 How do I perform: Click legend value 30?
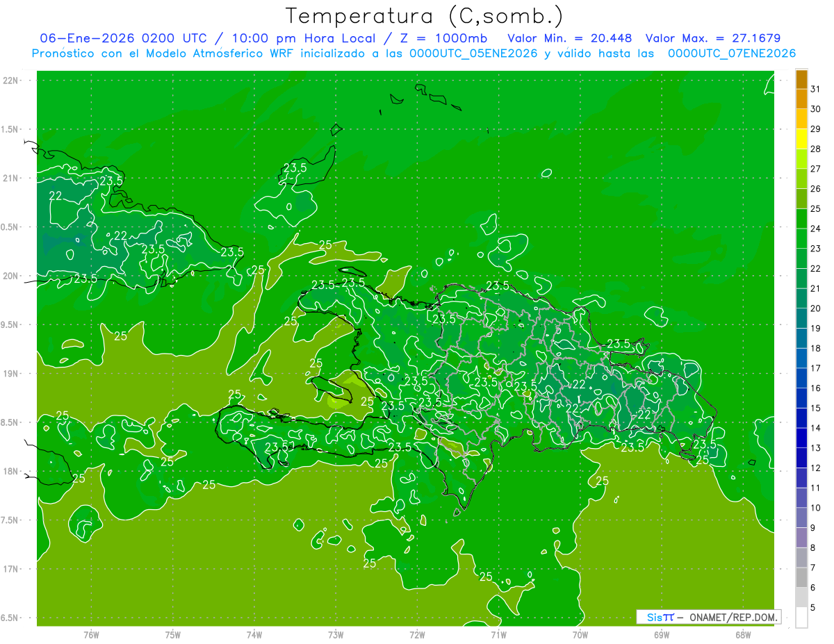(x=815, y=109)
